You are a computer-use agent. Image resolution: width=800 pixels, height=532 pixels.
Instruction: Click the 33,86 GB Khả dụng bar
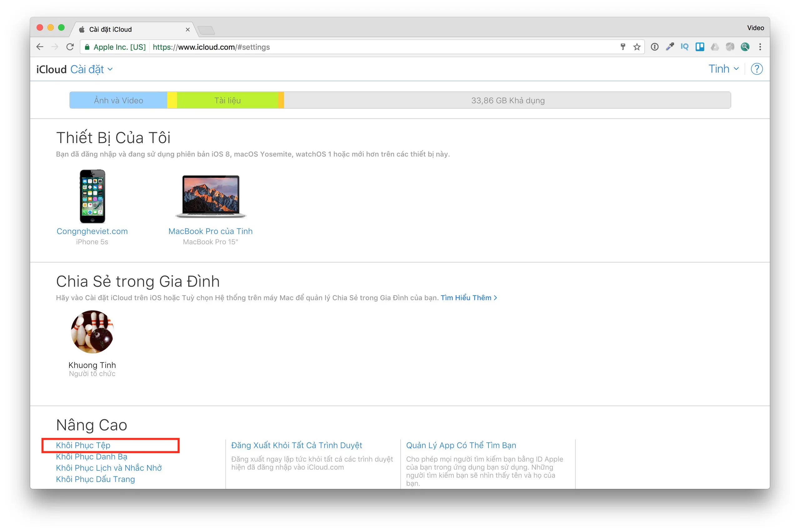507,100
